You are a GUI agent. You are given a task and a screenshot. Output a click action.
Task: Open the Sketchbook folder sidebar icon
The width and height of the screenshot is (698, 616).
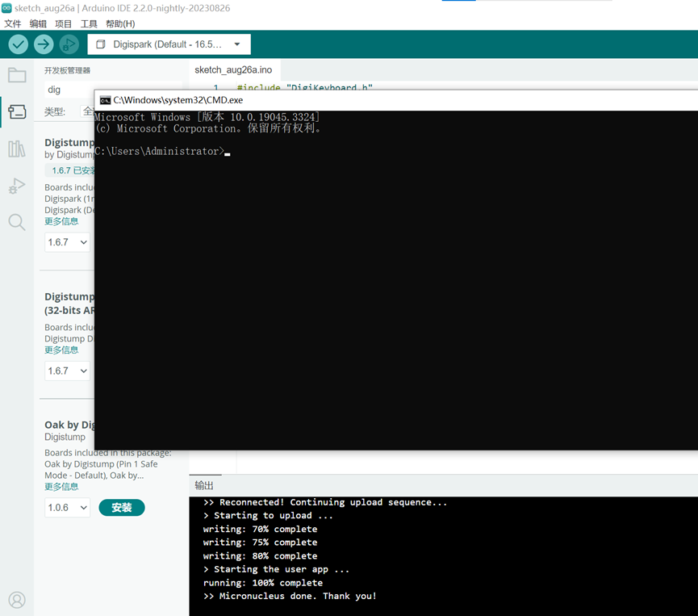click(x=17, y=75)
